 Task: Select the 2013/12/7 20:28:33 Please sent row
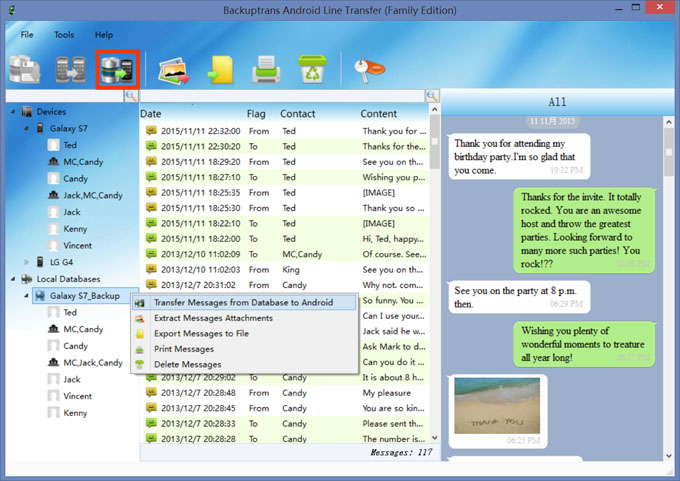[x=285, y=423]
